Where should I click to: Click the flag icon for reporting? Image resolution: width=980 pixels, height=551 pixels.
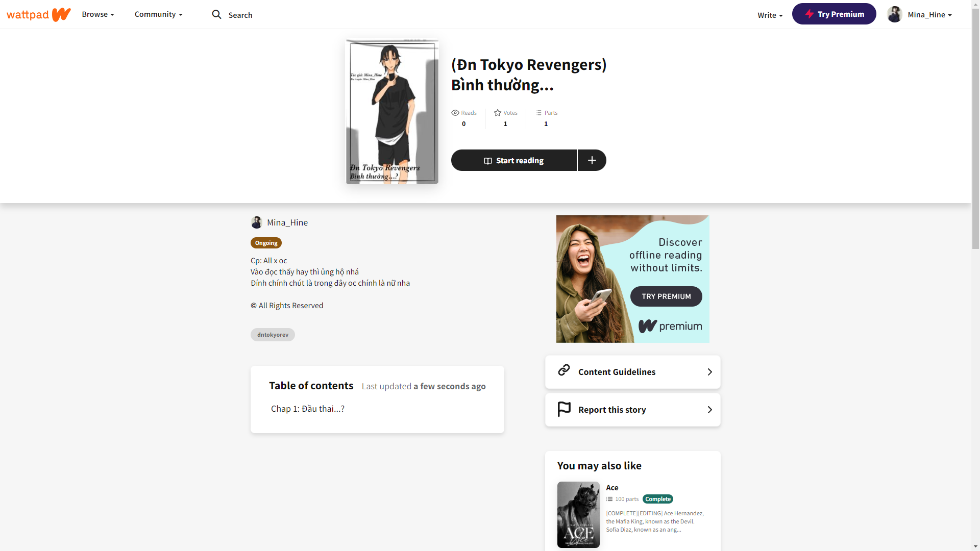click(x=564, y=409)
